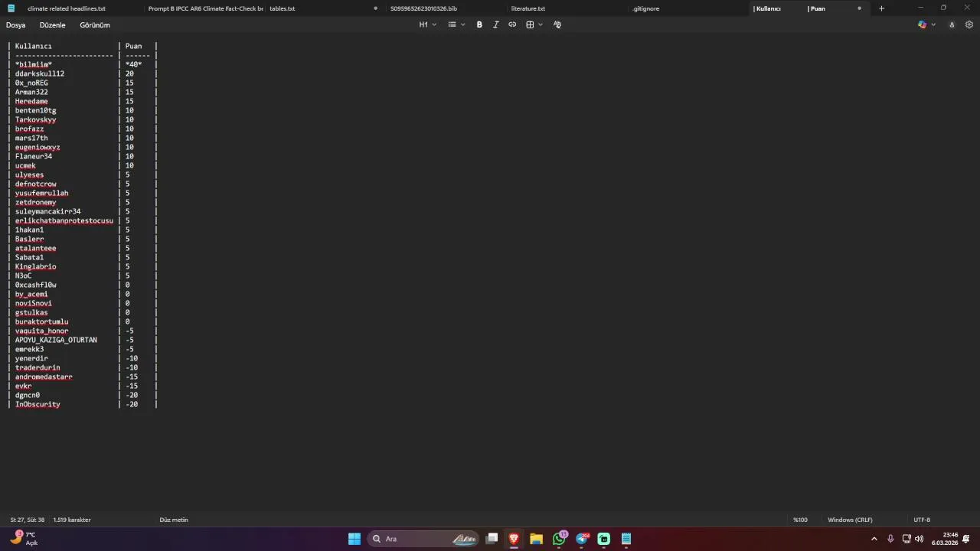Viewport: 980px width, 551px height.
Task: Open Notepad settings gear
Action: click(969, 24)
